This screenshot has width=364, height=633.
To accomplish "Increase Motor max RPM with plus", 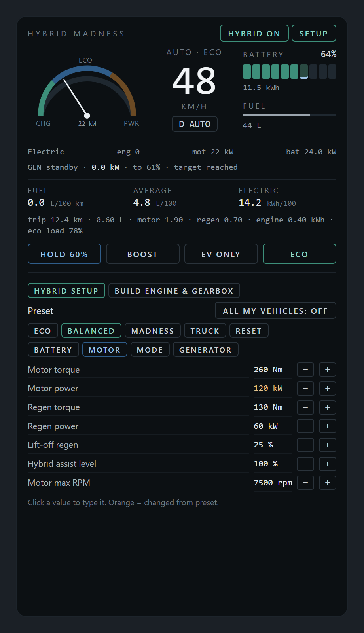I will pyautogui.click(x=328, y=483).
